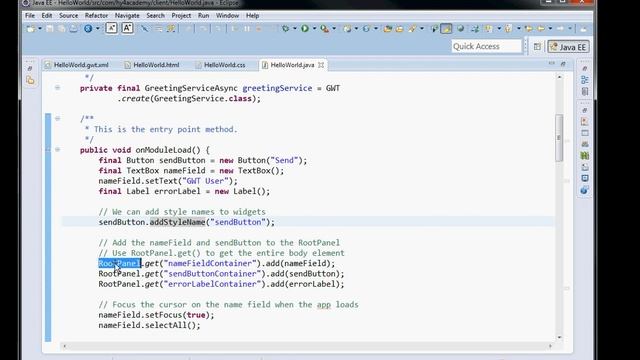Screen dimensions: 640x360
Task: Click the editor scroll-down arrow
Action: tap(559, 338)
